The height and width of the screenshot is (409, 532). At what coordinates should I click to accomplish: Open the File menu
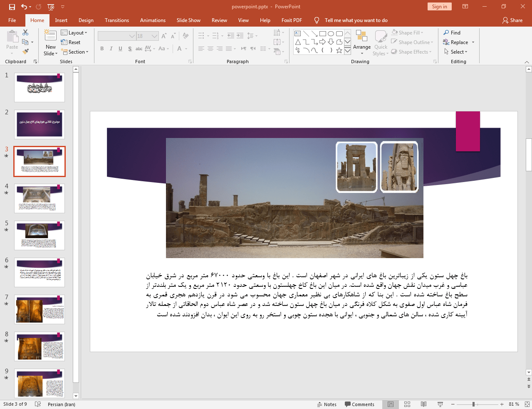click(12, 20)
